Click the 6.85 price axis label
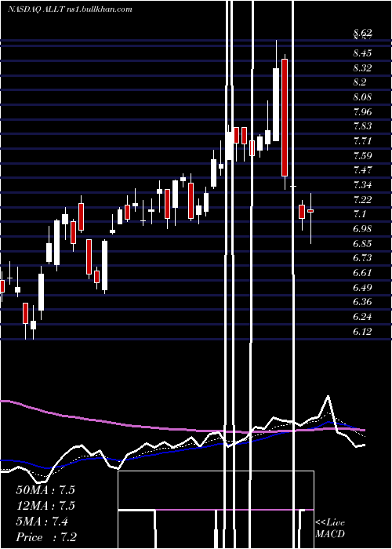The image size is (392, 549). tap(362, 243)
